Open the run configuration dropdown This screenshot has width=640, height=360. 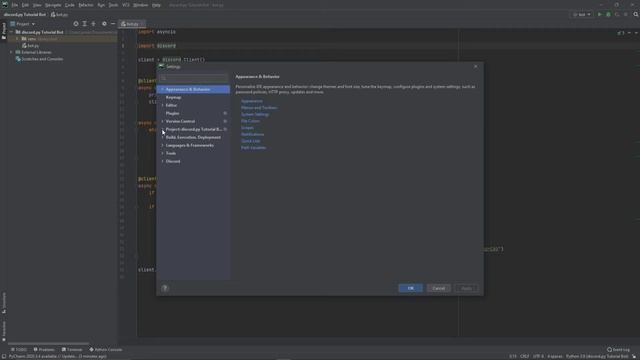582,15
